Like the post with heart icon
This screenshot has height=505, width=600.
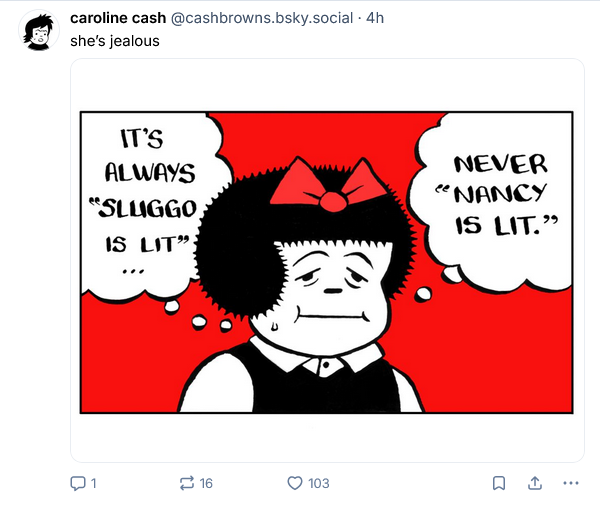pyautogui.click(x=295, y=483)
